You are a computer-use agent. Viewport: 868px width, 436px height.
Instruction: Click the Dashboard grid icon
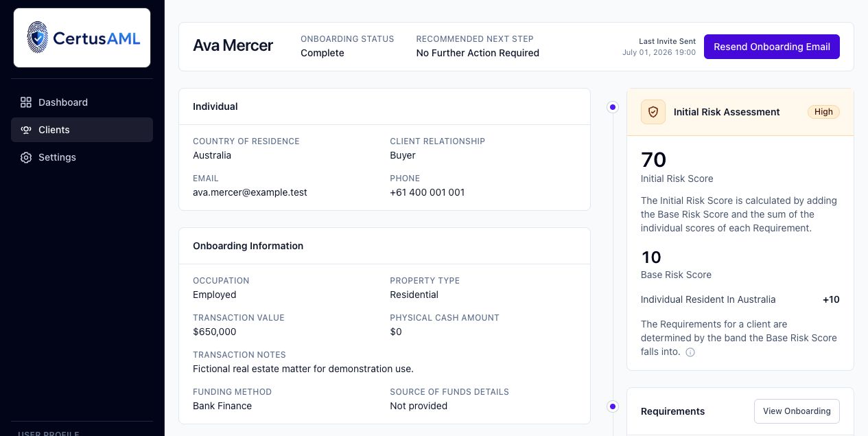(26, 102)
